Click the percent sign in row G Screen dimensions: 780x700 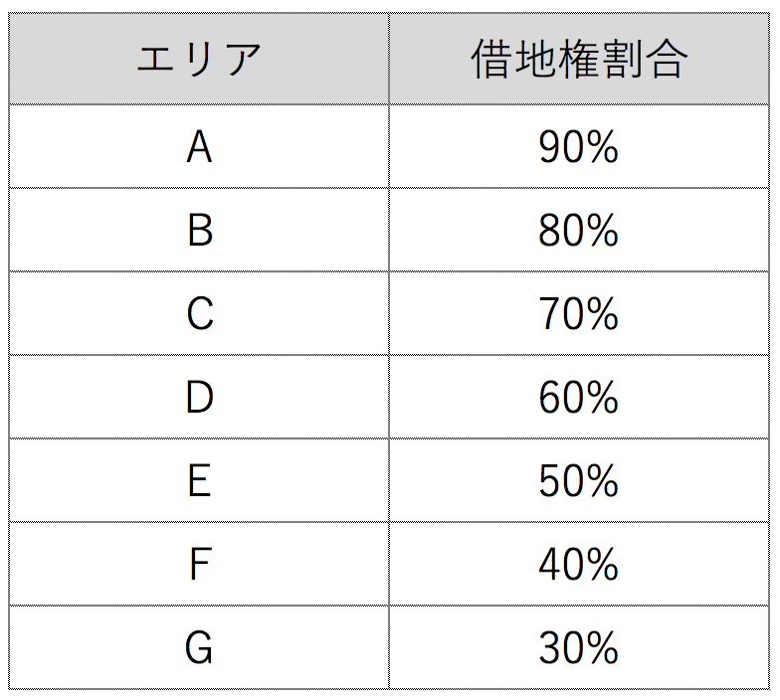[601, 648]
